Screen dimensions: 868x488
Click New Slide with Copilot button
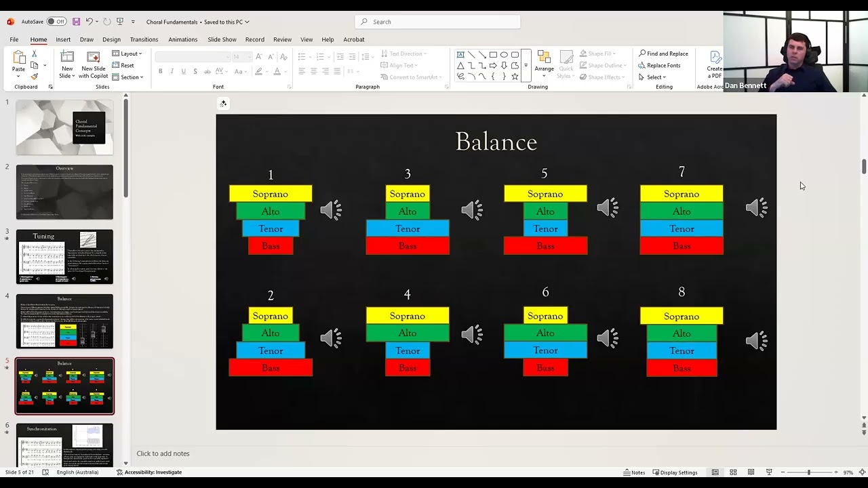click(x=94, y=65)
